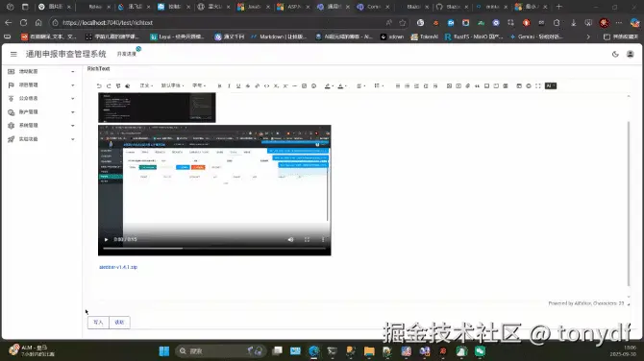
Task: Open the 字号 font size dropdown
Action: pyautogui.click(x=199, y=85)
